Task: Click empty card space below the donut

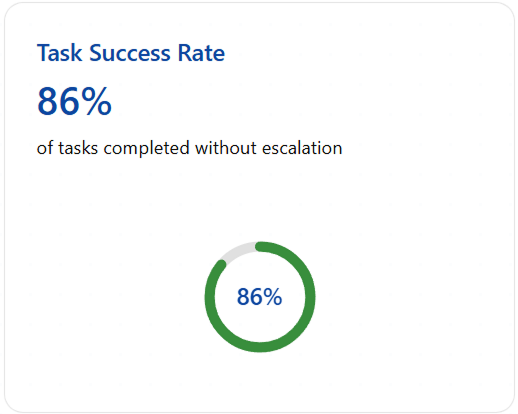Action: click(x=260, y=382)
